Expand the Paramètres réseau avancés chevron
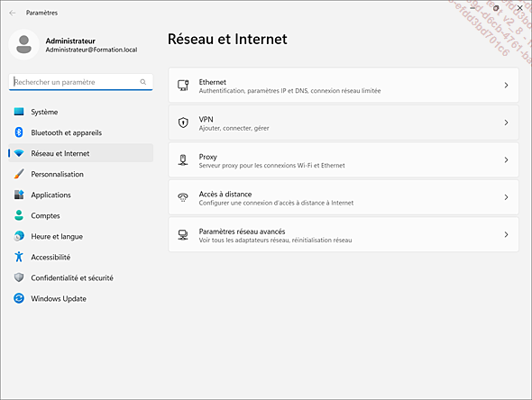Viewport: 532px width, 400px height. [506, 234]
